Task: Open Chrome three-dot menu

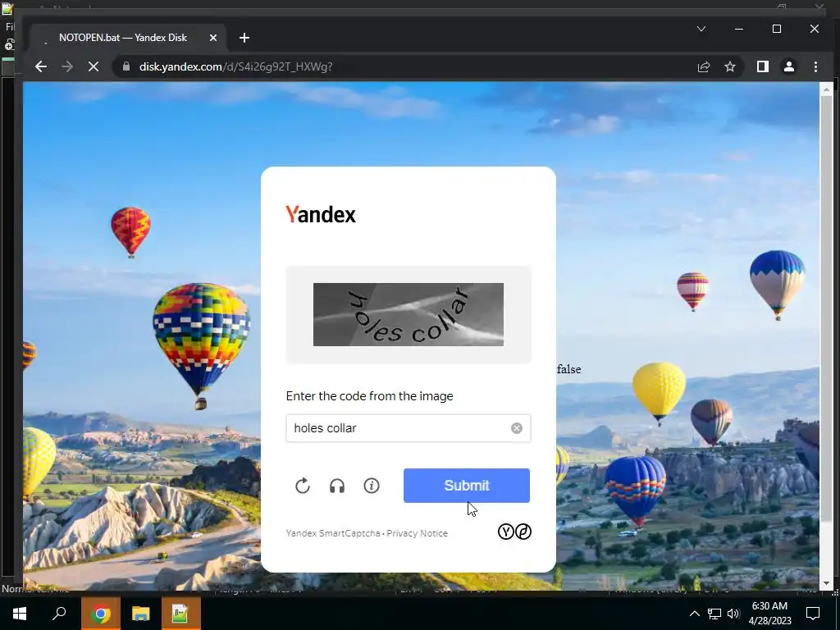Action: point(815,66)
